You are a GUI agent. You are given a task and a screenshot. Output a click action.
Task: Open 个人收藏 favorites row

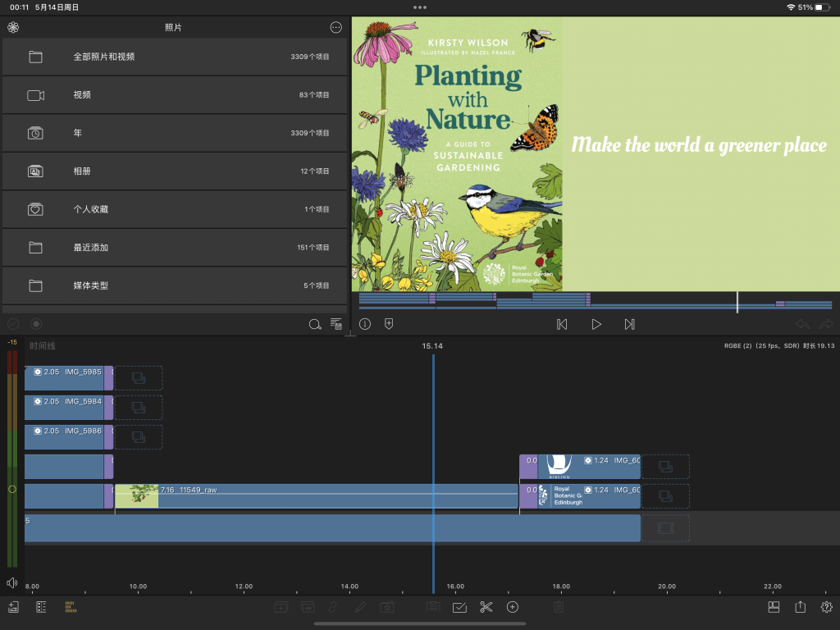pyautogui.click(x=175, y=209)
